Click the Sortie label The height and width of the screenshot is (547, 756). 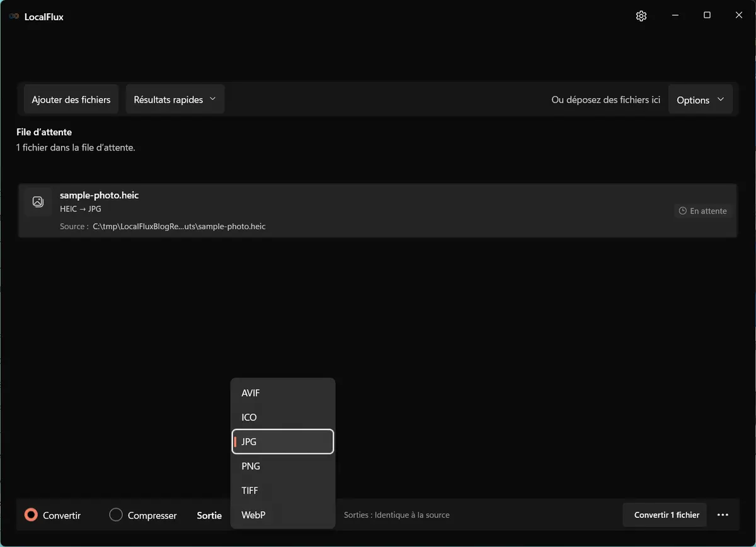tap(209, 515)
